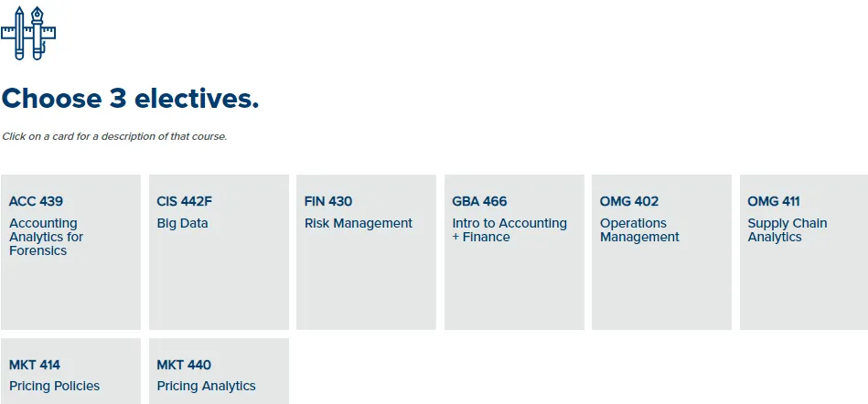Open the OMG 402 Operations Management card

661,252
